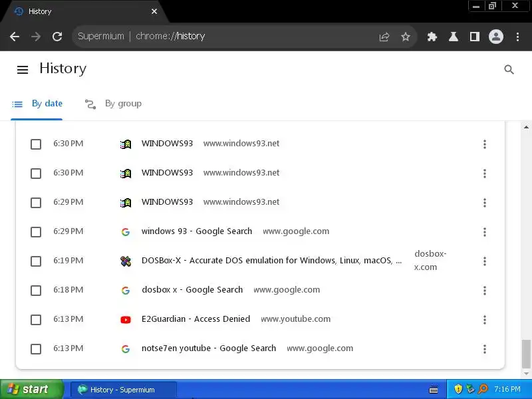Click the Google favicon on windows 93 search row
Screen dimensions: 532x399
coord(126,231)
